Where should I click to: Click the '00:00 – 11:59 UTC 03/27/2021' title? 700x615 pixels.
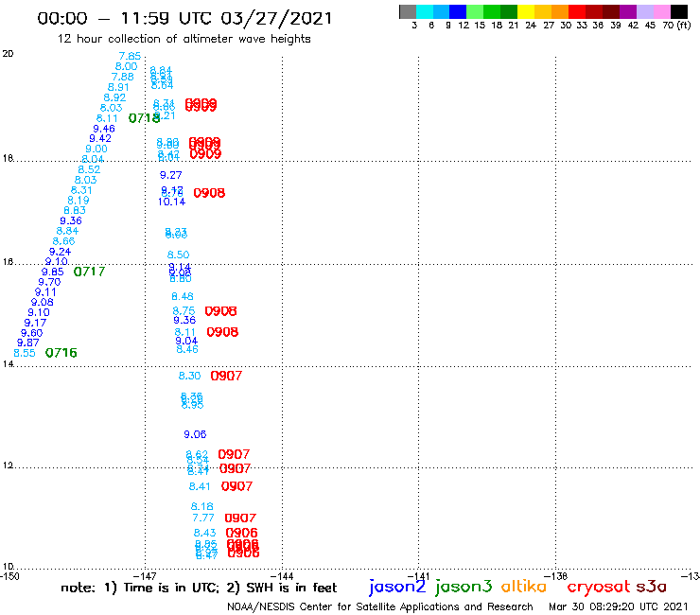tap(184, 18)
